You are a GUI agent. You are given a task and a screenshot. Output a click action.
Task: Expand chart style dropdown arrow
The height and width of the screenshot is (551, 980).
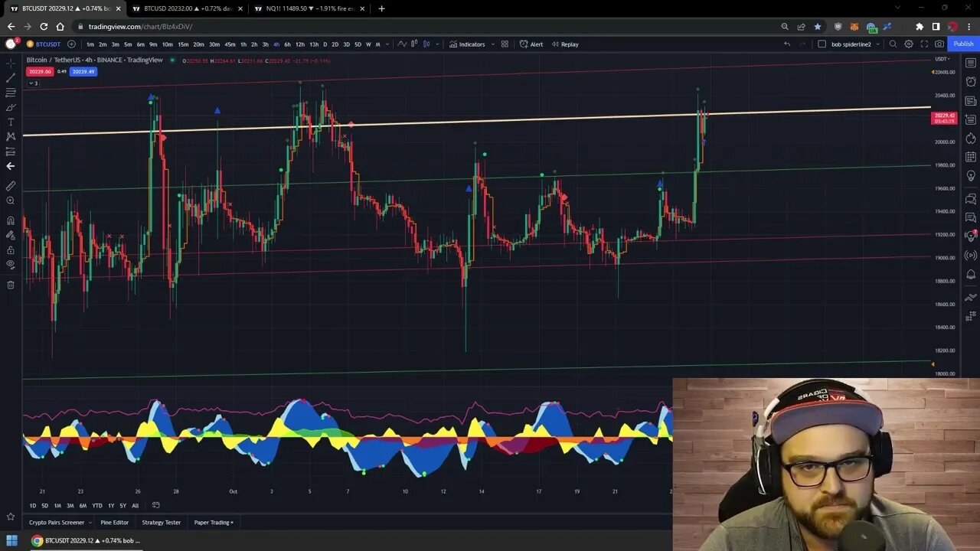pyautogui.click(x=437, y=44)
